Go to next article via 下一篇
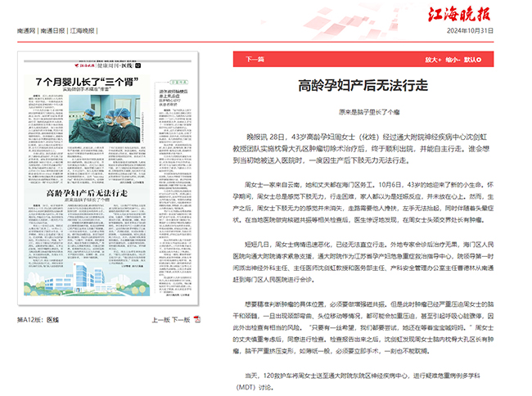The height and width of the screenshot is (396, 532). point(255,60)
